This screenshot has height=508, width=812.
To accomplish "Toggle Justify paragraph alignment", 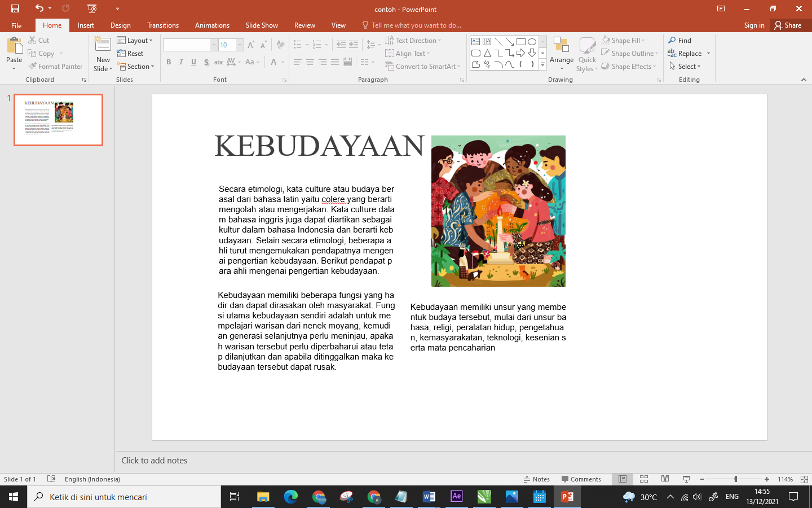I will (x=335, y=62).
